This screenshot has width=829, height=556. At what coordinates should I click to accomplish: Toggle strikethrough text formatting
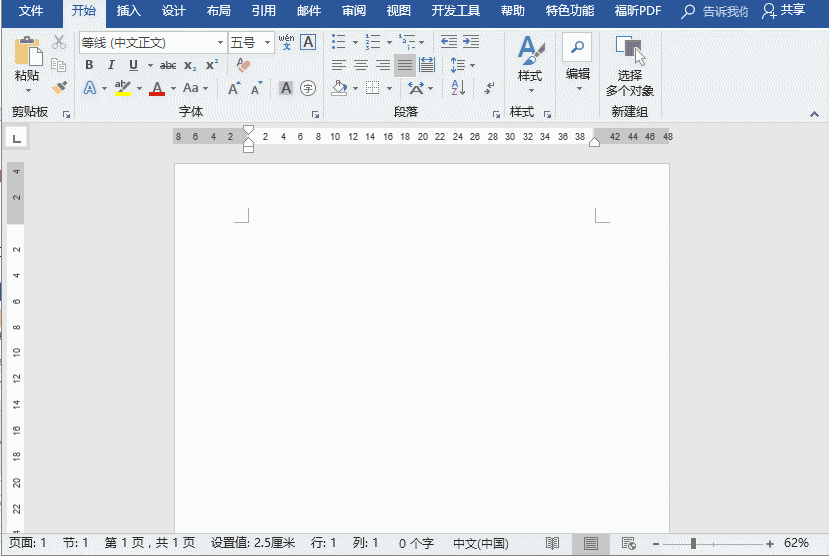[x=168, y=65]
